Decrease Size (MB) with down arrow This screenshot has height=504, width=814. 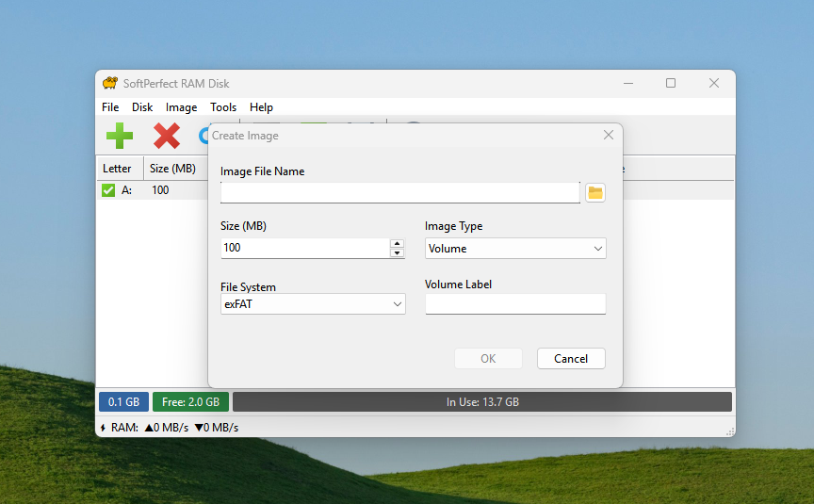click(397, 252)
